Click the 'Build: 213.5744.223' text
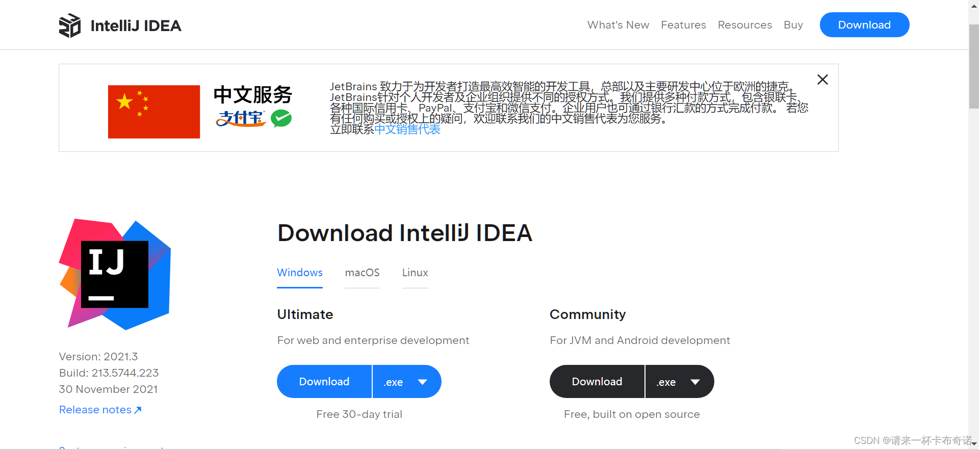The image size is (980, 450). (x=109, y=373)
